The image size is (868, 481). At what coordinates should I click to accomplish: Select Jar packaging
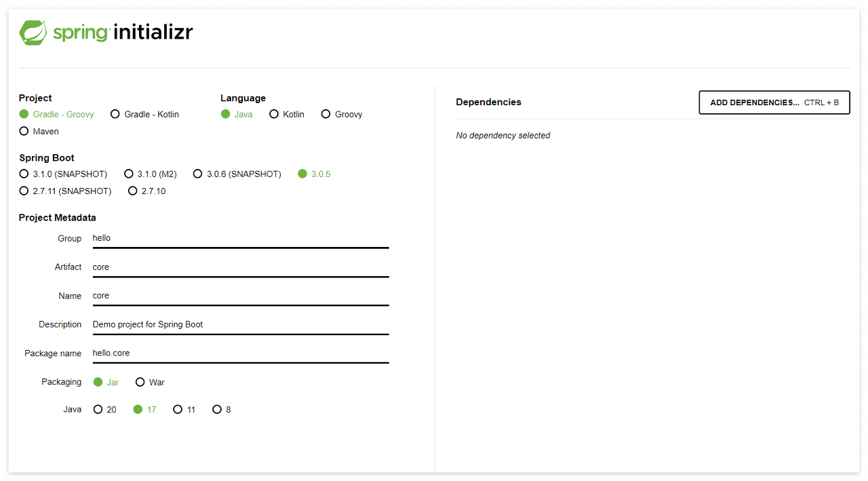tap(106, 382)
